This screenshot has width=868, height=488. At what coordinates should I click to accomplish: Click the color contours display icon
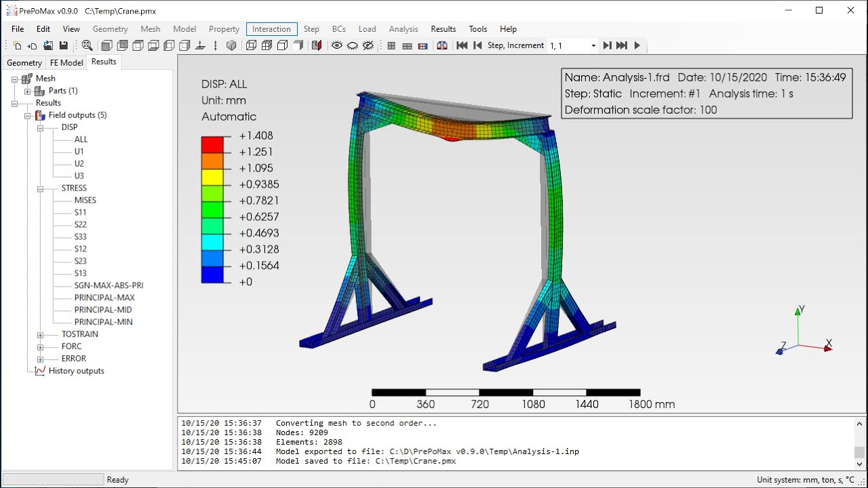422,45
